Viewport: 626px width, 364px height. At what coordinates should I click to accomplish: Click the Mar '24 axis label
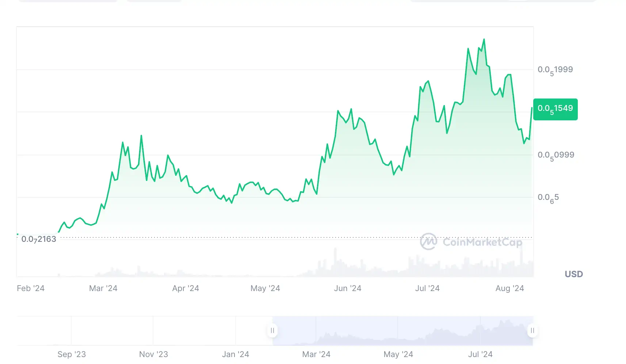coord(103,288)
